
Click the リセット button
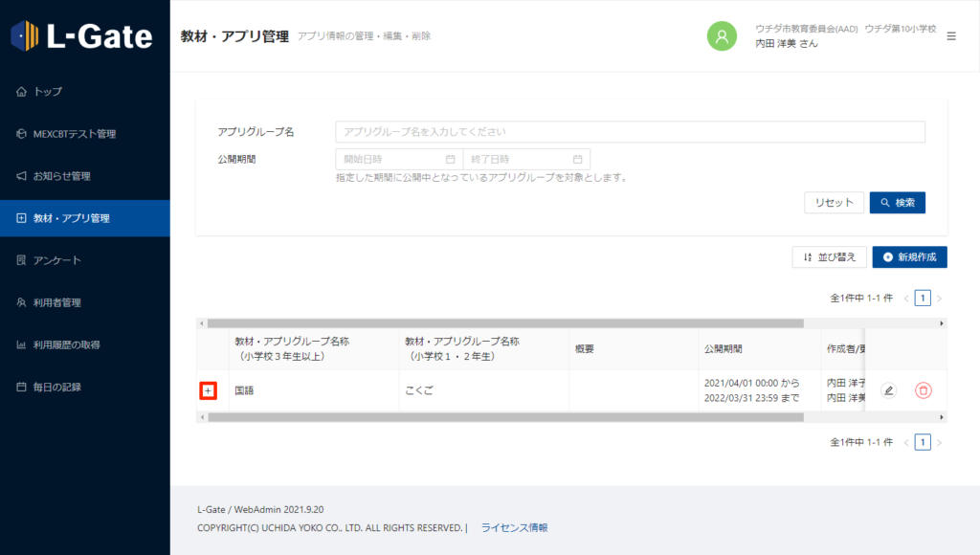(834, 203)
